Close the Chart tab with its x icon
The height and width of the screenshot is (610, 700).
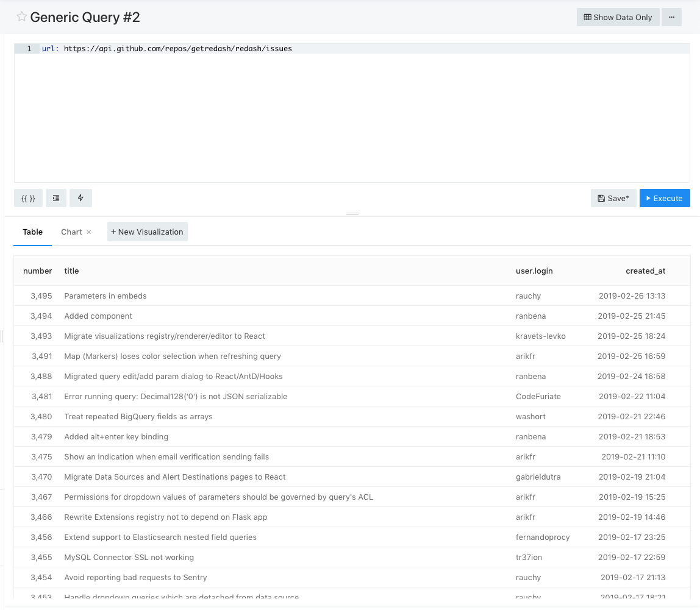click(x=89, y=232)
